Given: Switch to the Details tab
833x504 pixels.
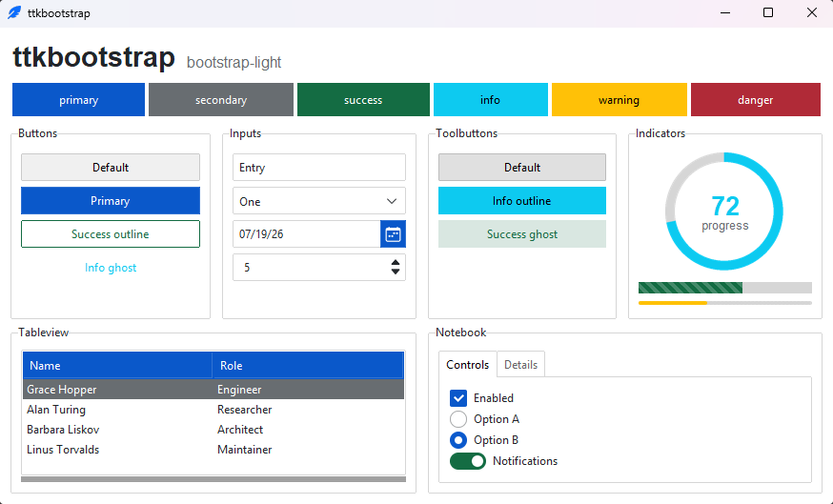Looking at the screenshot, I should click(x=520, y=365).
